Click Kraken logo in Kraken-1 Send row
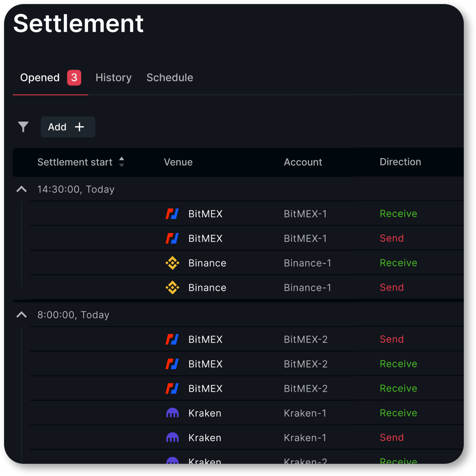 172,438
